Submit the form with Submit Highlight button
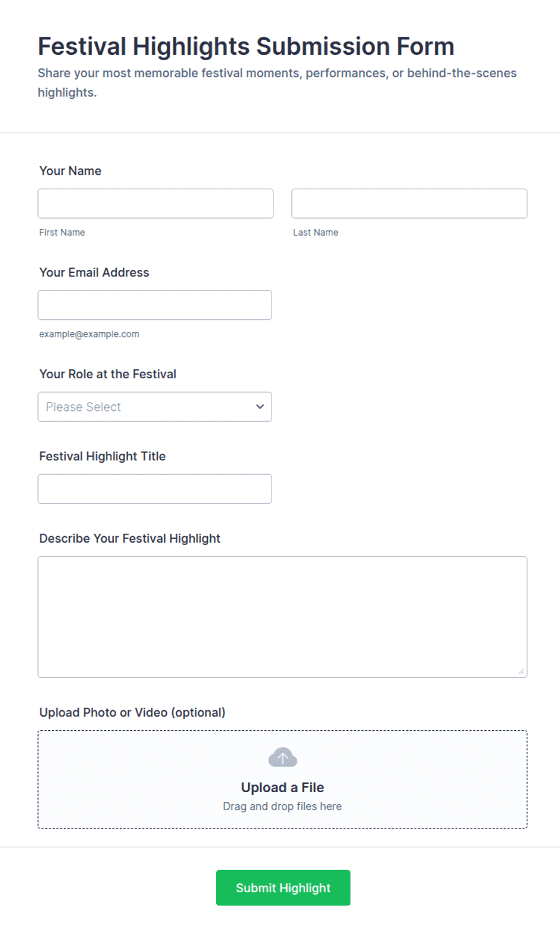Screen dimensions: 560x935 pyautogui.click(x=283, y=887)
